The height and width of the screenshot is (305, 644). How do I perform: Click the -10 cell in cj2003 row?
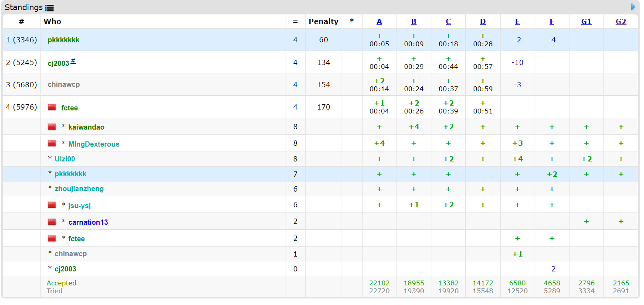(517, 62)
